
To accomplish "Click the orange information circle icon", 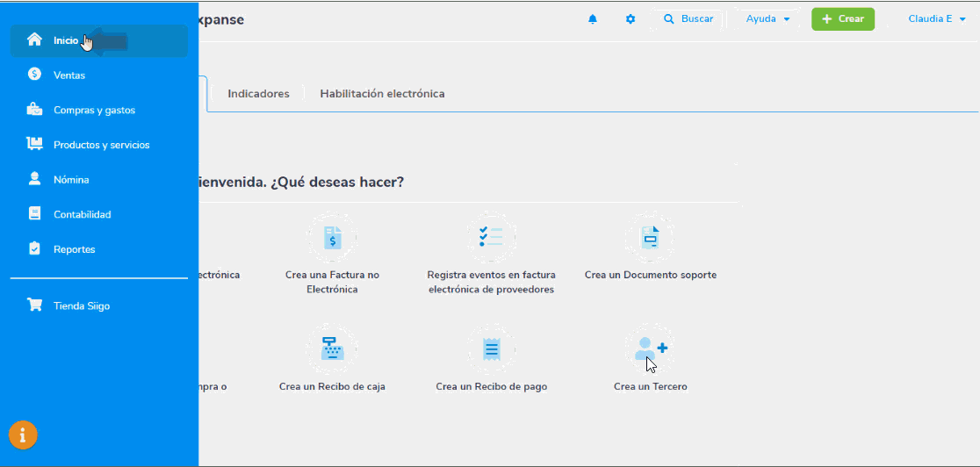I will 23,435.
